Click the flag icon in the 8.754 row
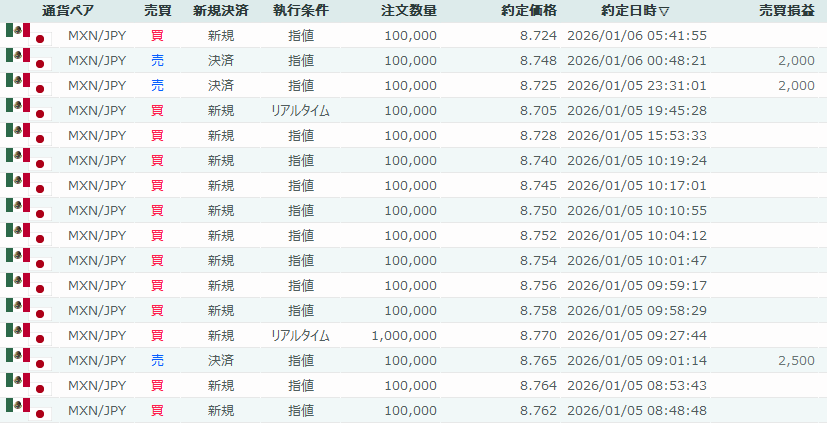The image size is (827, 423). [x=28, y=260]
